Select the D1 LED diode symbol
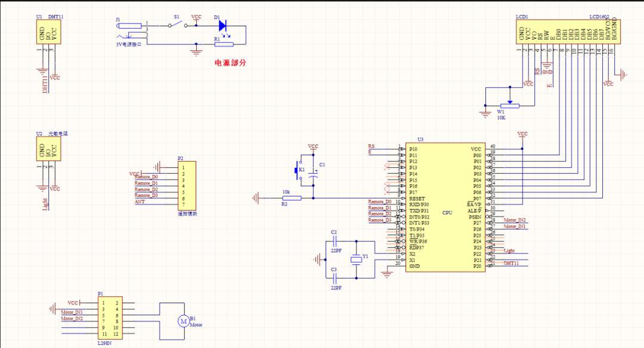 222,26
